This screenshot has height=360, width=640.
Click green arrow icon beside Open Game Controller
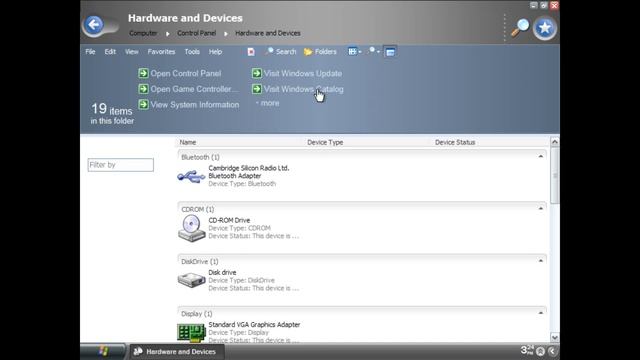point(143,89)
